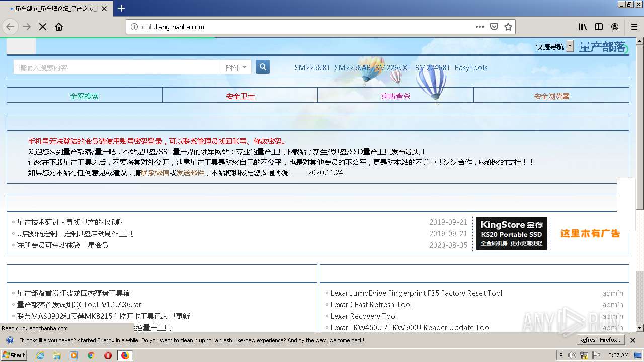Open Lexar JumpDrive Fingerprint F35 Reset Tool
The image size is (644, 362).
point(416,293)
